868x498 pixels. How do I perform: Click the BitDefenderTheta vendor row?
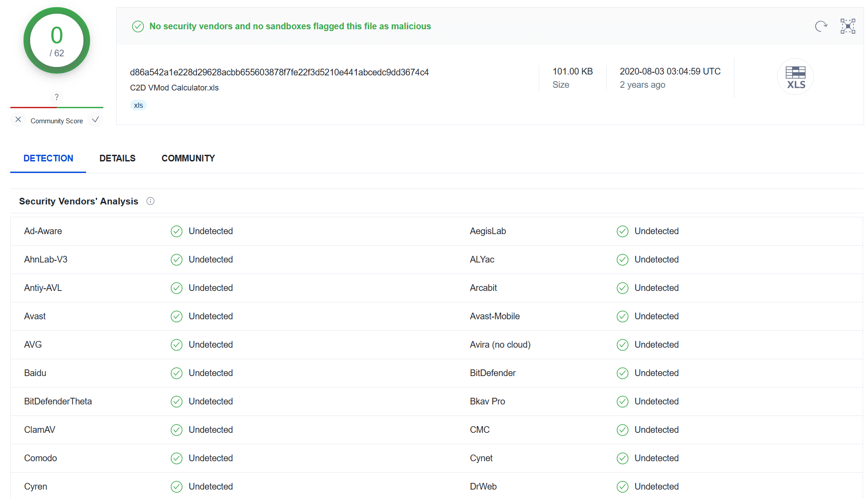(x=58, y=401)
